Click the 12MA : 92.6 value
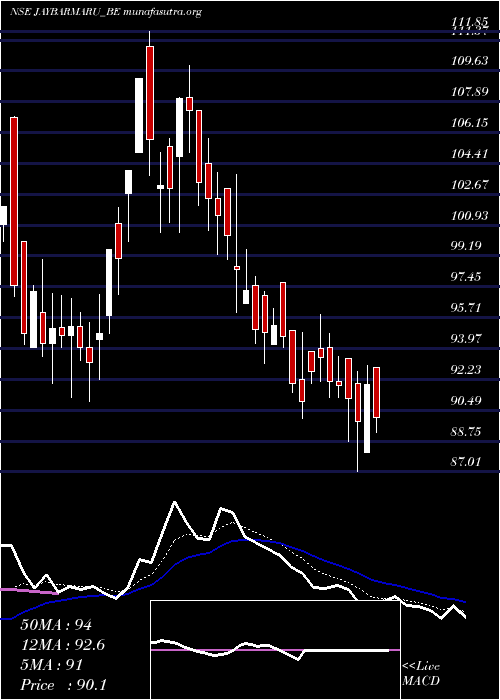Image resolution: width=500 pixels, height=700 pixels. pos(62,645)
